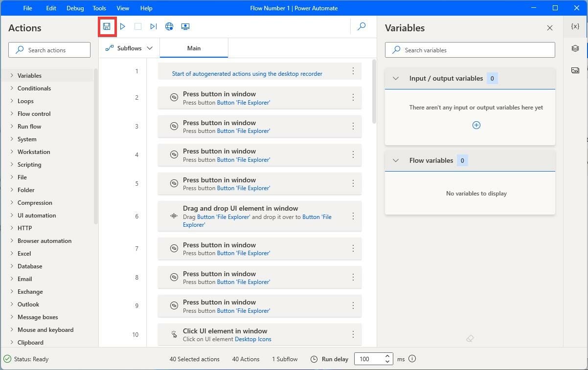The image size is (588, 370).
Task: Increase run delay with up arrow
Action: [387, 356]
